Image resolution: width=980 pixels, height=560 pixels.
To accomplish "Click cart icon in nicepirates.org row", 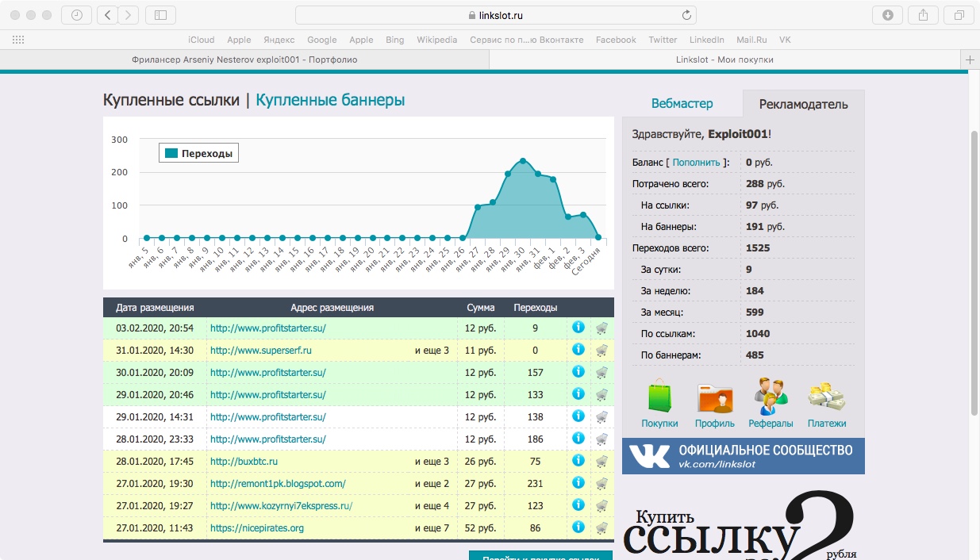I will click(x=602, y=527).
